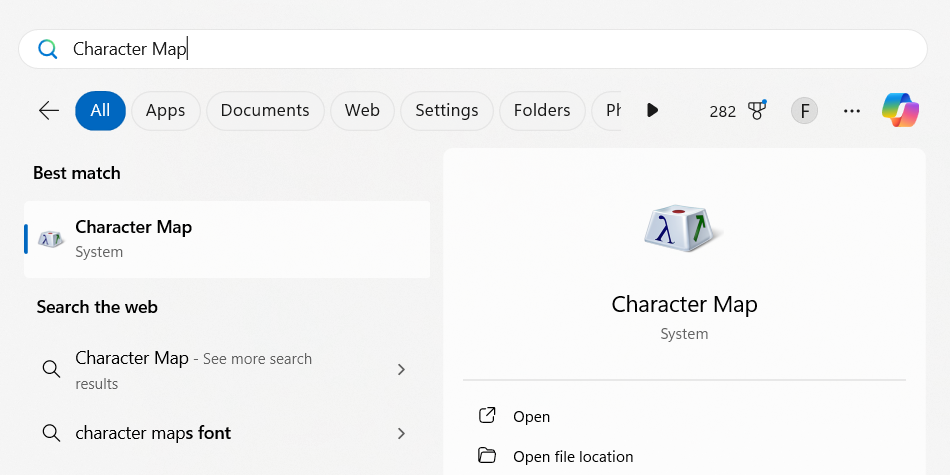This screenshot has width=950, height=475.
Task: Switch to the Settings filter tab
Action: click(446, 110)
